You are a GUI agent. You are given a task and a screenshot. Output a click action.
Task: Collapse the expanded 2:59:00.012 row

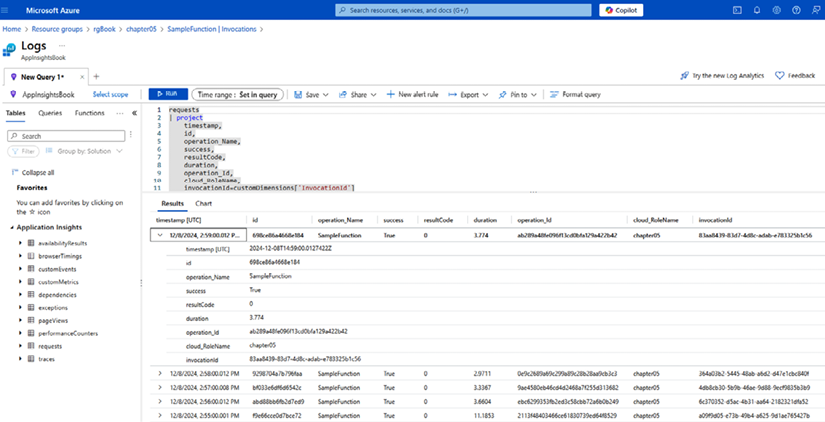coord(160,236)
